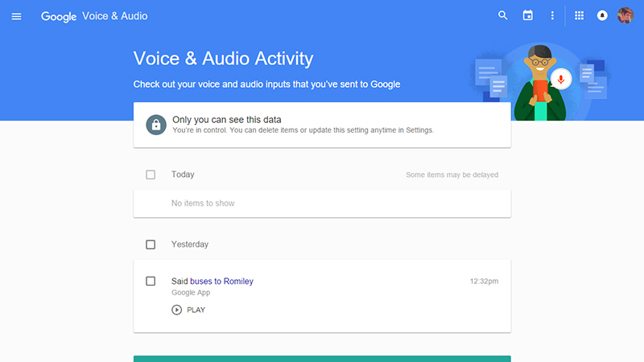
Task: Check the 'buses to Romiley' entry
Action: pos(151,281)
